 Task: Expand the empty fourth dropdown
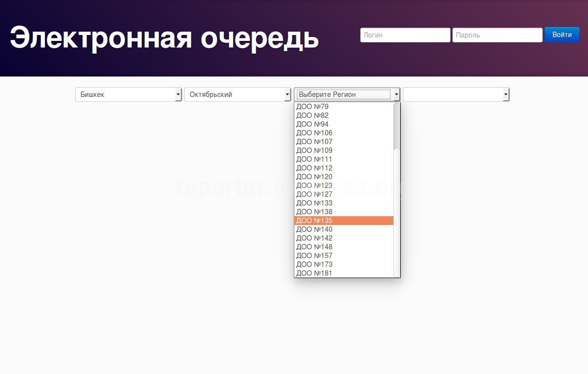pyautogui.click(x=456, y=94)
